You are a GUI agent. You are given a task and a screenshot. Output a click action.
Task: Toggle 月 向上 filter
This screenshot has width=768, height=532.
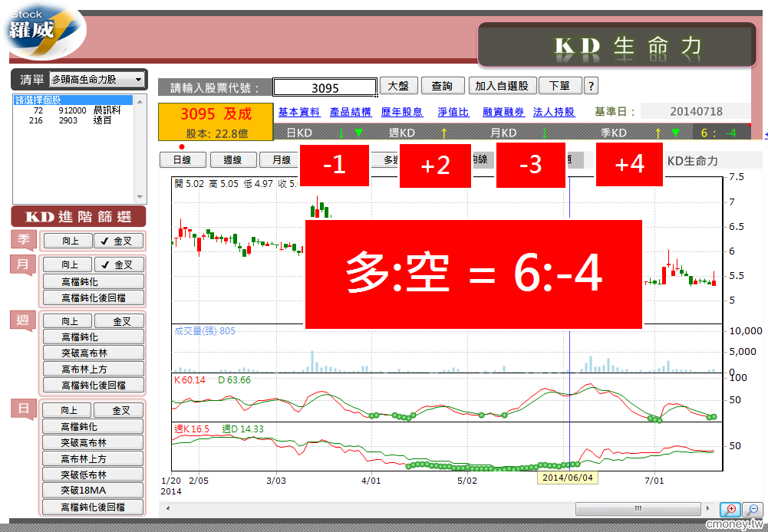(x=68, y=264)
